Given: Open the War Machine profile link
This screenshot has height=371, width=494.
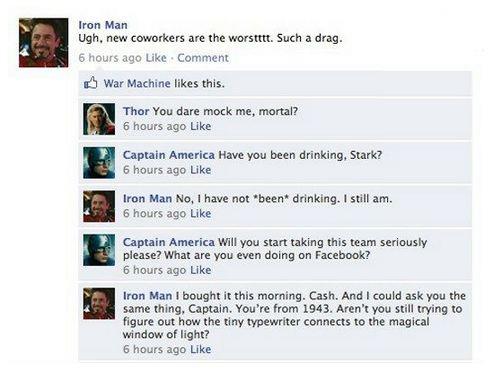Looking at the screenshot, I should click(x=137, y=83).
